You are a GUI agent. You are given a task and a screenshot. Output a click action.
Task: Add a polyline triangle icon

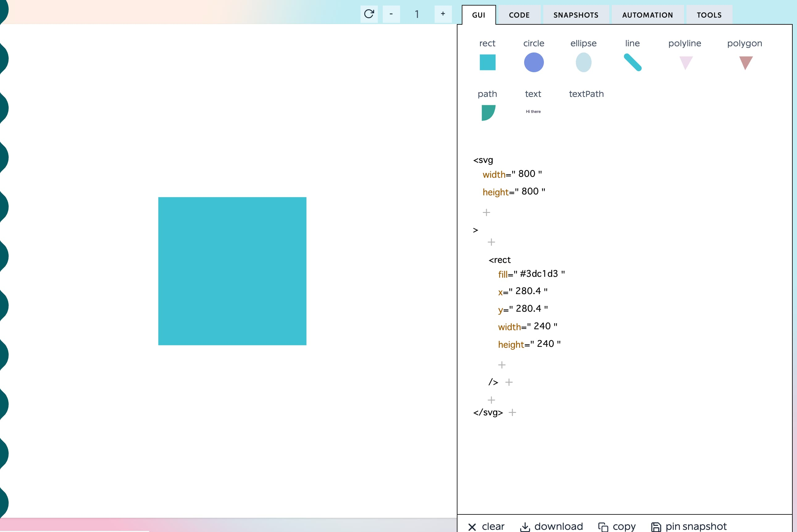(686, 63)
